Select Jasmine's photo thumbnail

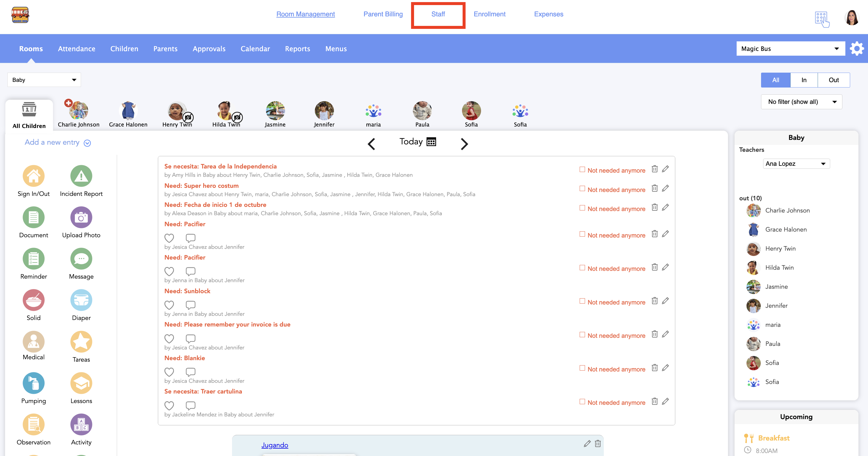275,111
